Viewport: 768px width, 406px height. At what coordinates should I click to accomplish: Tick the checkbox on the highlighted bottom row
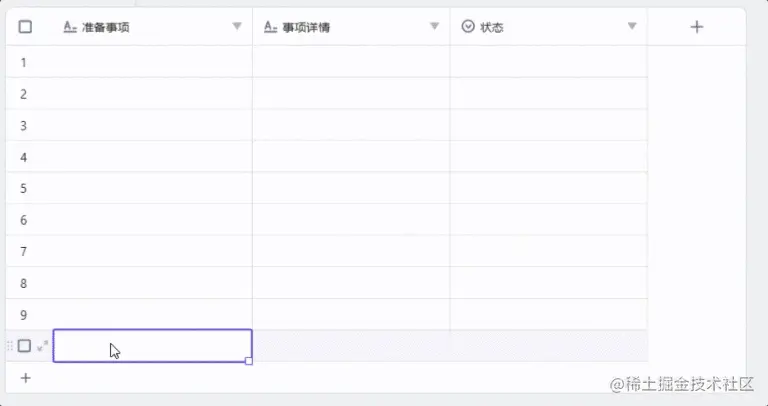(x=24, y=346)
